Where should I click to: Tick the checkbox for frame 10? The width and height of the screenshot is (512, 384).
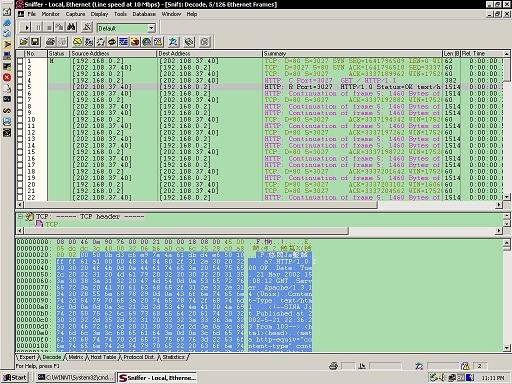(20, 120)
